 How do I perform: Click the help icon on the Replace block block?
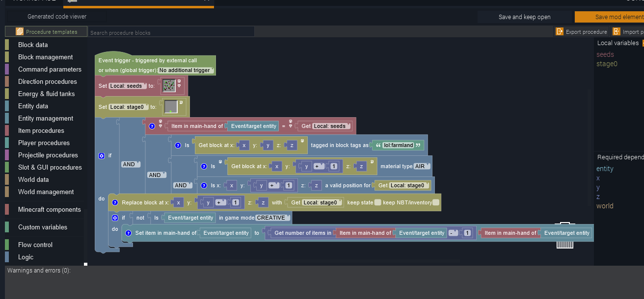click(x=114, y=202)
